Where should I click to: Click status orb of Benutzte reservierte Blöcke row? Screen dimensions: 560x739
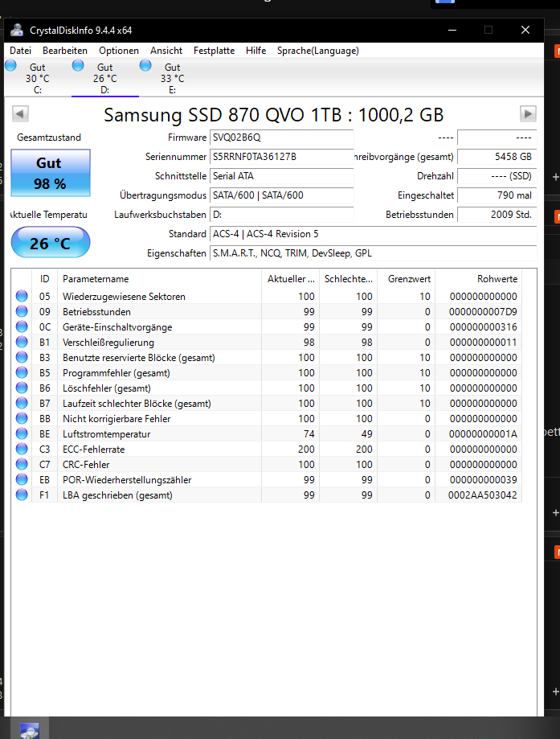point(22,357)
